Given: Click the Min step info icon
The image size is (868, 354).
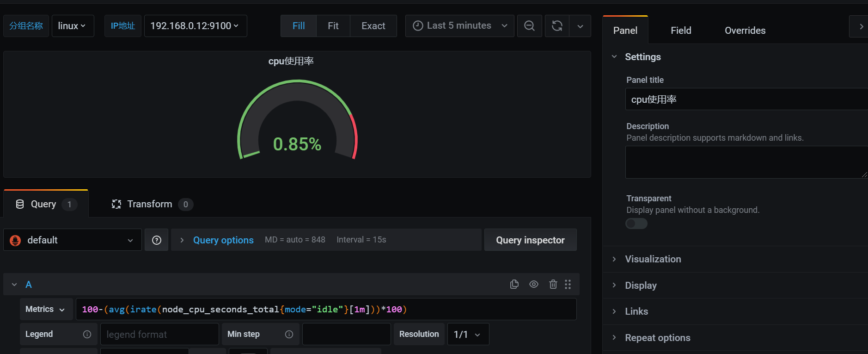Looking at the screenshot, I should click(x=289, y=334).
